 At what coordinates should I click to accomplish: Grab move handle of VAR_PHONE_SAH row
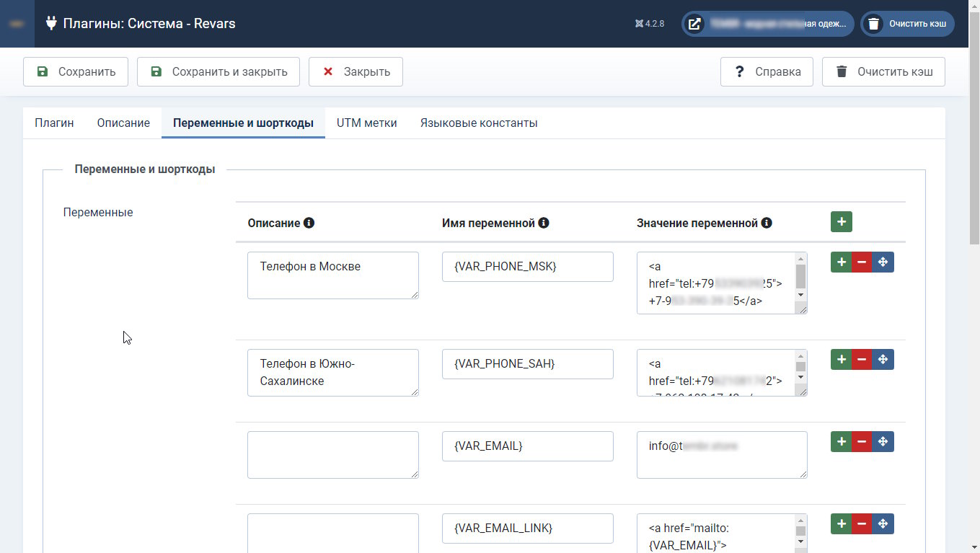pyautogui.click(x=883, y=360)
